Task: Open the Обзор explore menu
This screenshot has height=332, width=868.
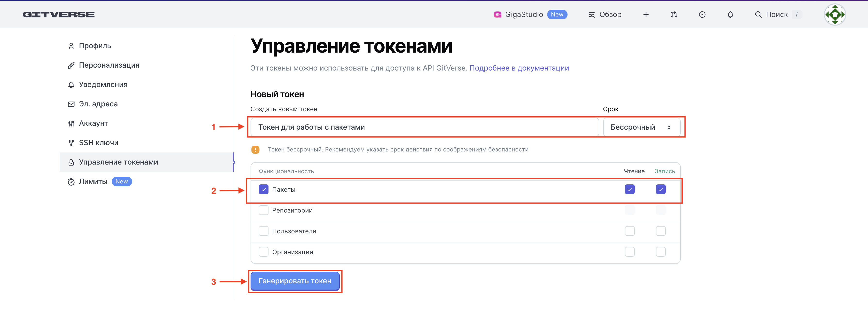Action: pos(605,15)
